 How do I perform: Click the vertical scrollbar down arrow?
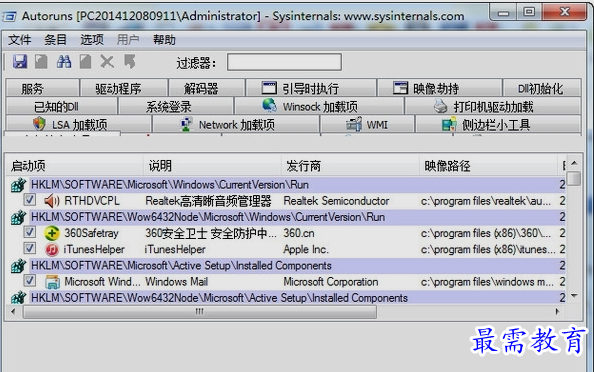tap(574, 295)
